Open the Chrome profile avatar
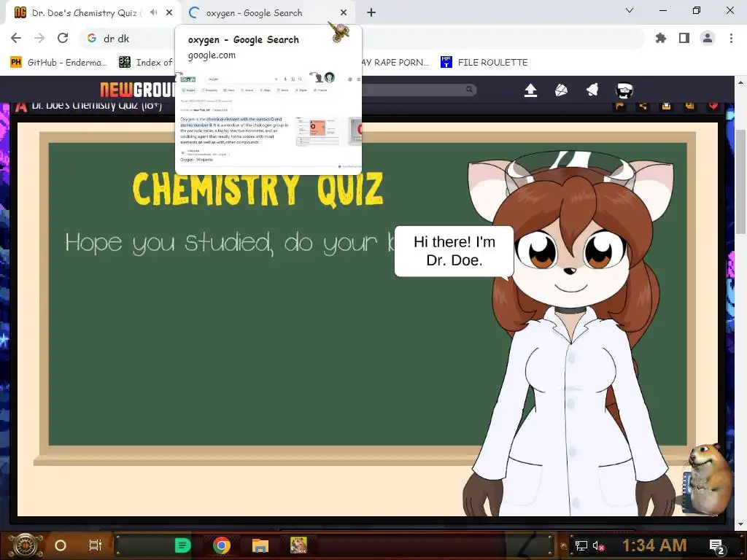This screenshot has width=747, height=560. click(708, 38)
